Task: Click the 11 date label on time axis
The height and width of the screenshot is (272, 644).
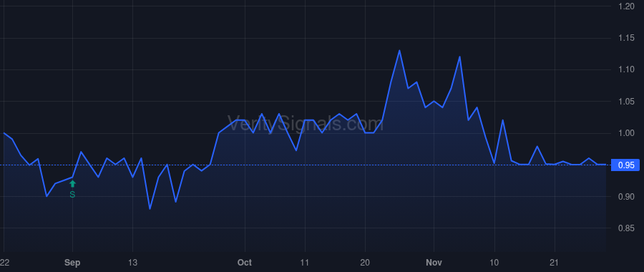Action: pos(304,263)
